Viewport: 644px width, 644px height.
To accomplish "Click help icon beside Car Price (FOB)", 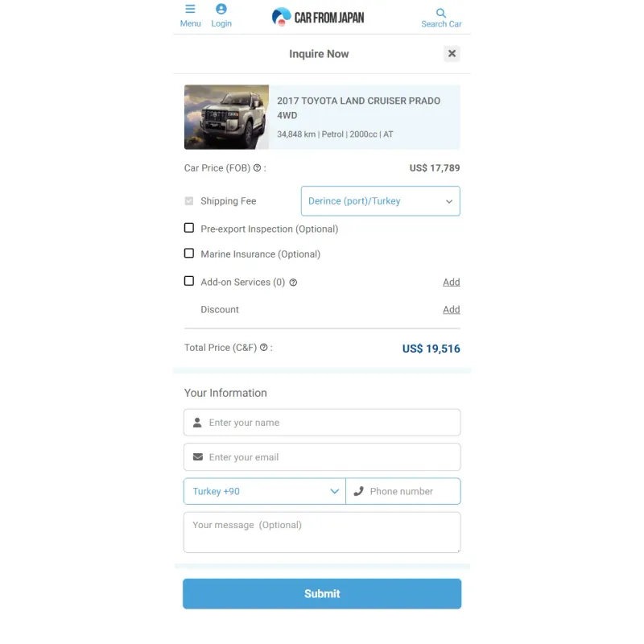I will 257,168.
